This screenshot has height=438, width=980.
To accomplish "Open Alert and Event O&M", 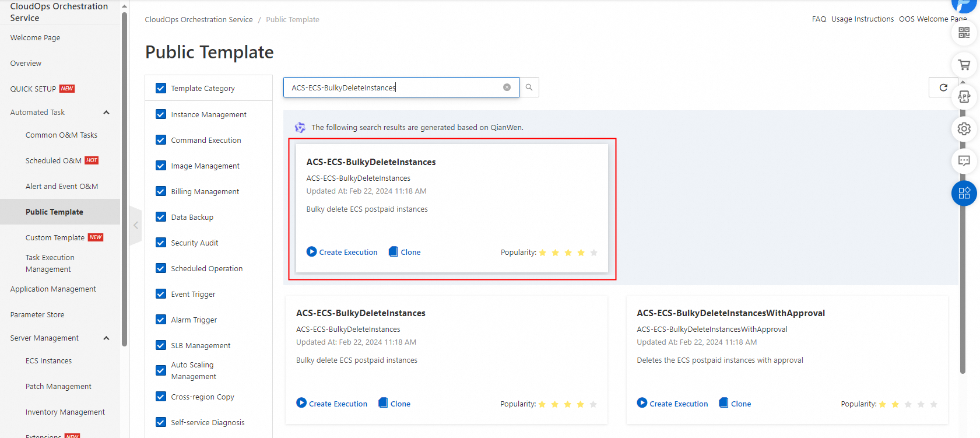I will (x=62, y=187).
